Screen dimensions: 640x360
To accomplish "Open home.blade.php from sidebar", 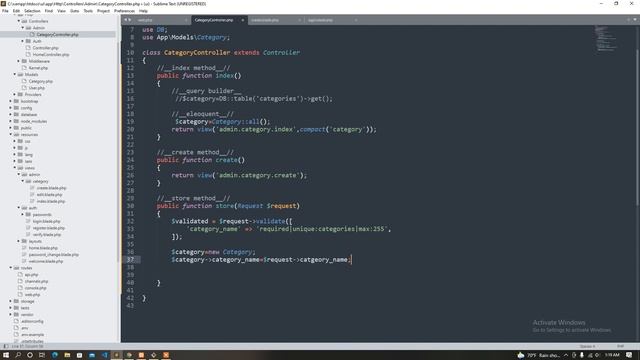I will tap(43, 248).
